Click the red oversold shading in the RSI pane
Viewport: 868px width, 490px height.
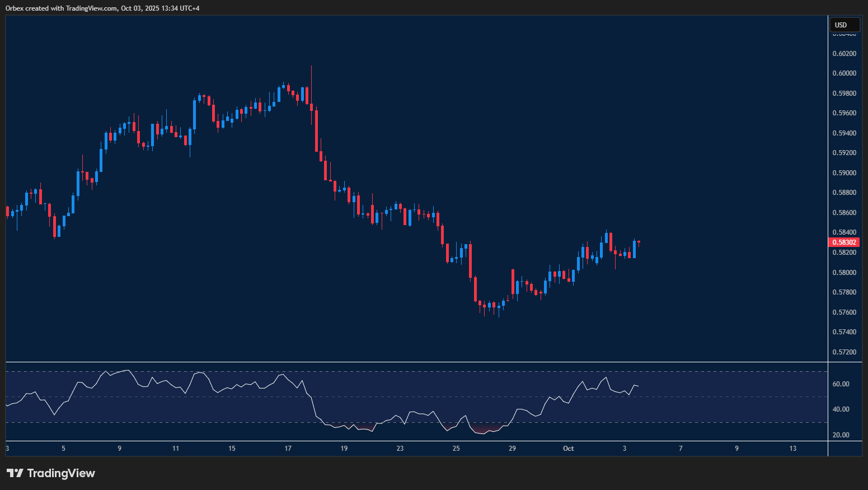pos(485,431)
